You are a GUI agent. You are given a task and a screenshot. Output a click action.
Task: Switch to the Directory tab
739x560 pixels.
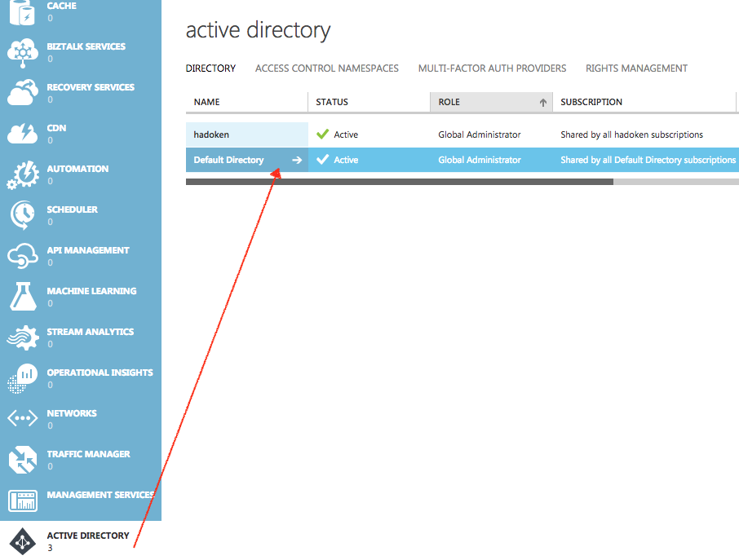(210, 68)
